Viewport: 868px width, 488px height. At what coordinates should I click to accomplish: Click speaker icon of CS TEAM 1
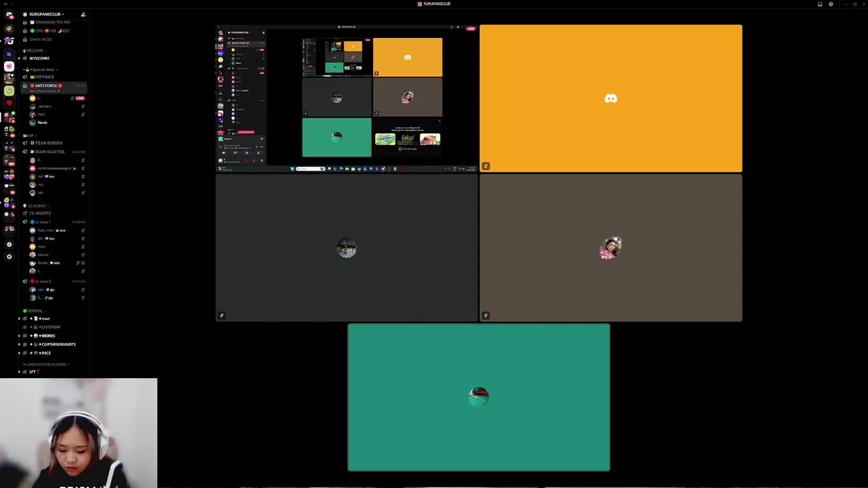[25, 222]
